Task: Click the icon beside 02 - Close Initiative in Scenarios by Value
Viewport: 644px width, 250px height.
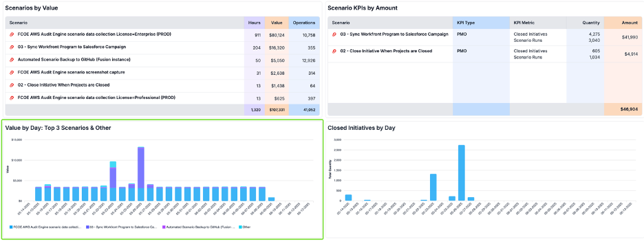Action: (12, 85)
